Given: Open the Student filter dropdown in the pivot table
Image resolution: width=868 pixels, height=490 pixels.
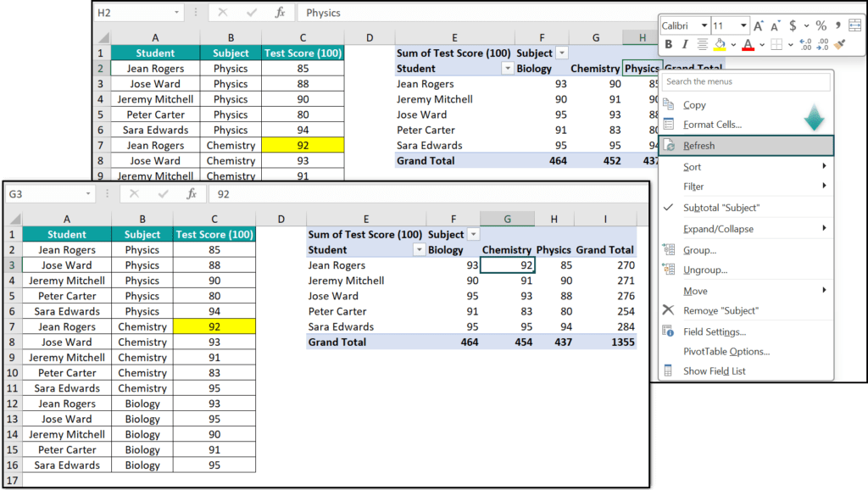Looking at the screenshot, I should pyautogui.click(x=420, y=249).
